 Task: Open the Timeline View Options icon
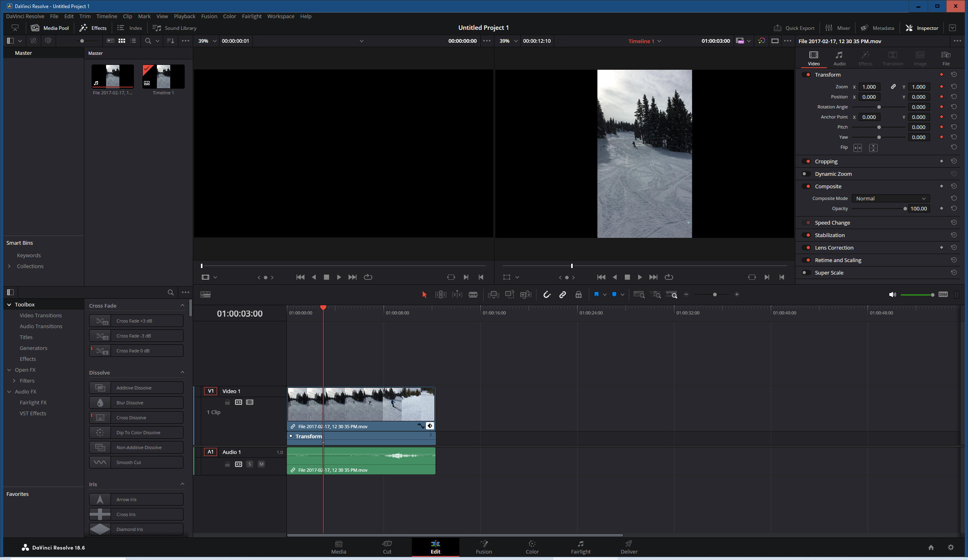coord(205,295)
